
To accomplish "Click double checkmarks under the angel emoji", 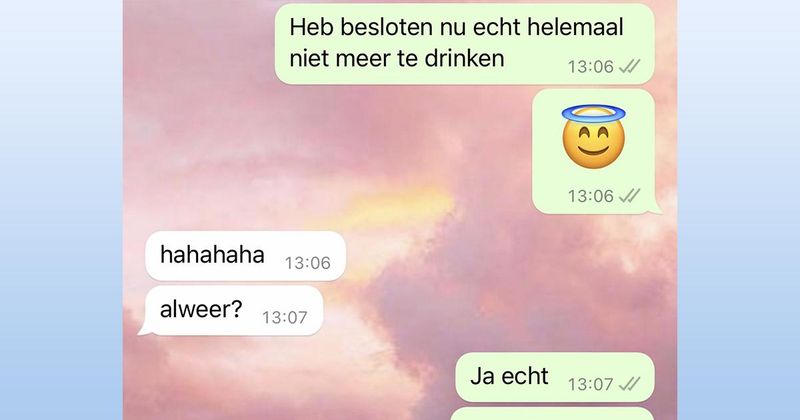I will [x=629, y=195].
